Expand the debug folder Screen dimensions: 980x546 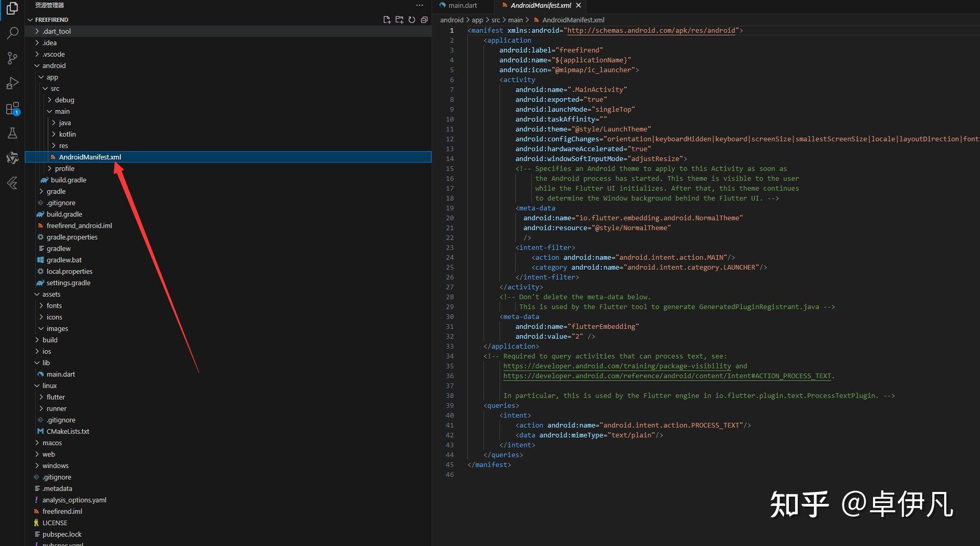[229, 100]
